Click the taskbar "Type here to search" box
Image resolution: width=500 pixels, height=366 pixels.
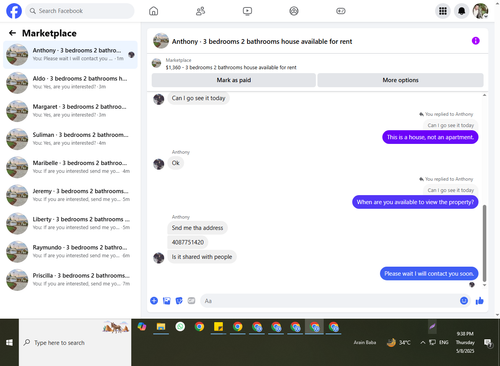point(75,342)
